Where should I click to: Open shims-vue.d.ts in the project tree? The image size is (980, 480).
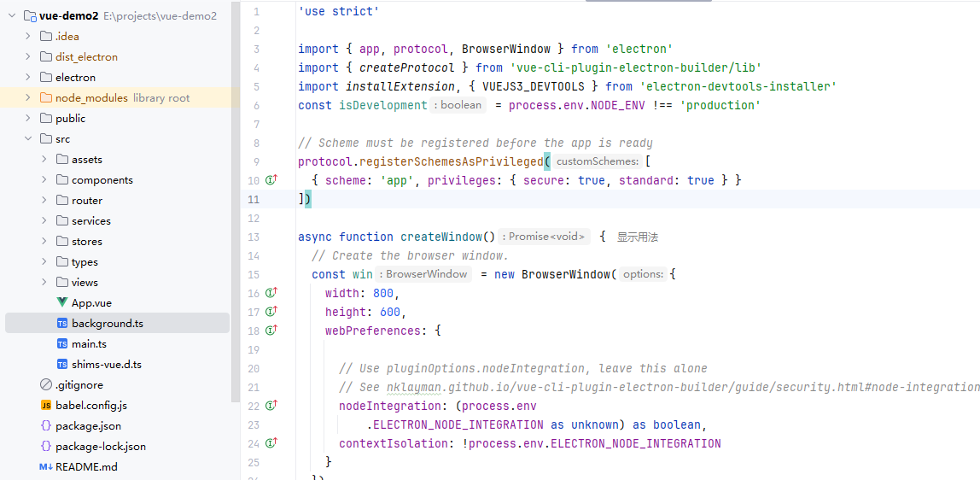point(106,365)
